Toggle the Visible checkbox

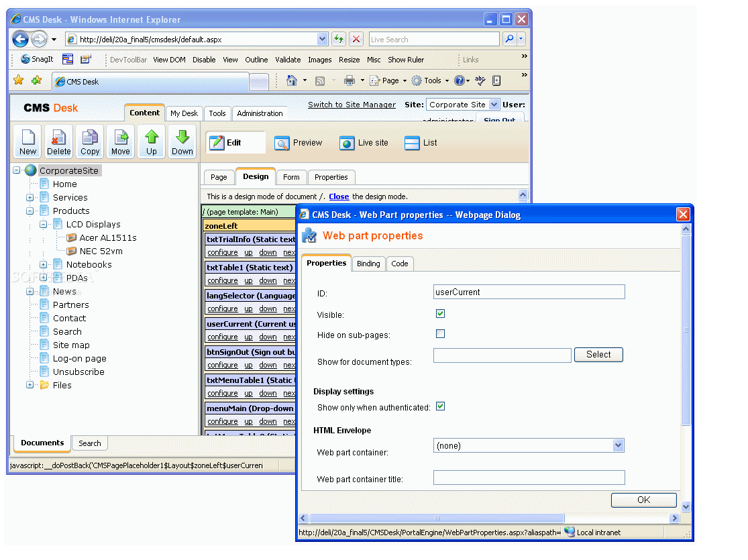click(440, 313)
